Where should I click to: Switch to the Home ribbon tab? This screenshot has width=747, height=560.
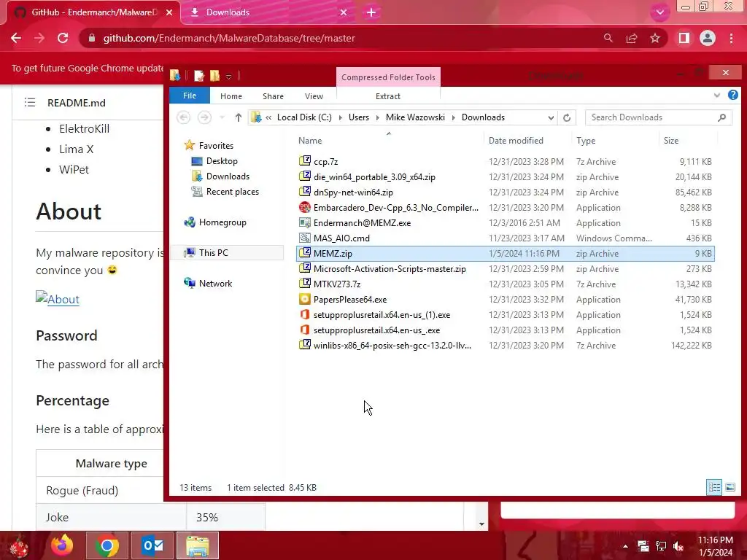click(231, 96)
